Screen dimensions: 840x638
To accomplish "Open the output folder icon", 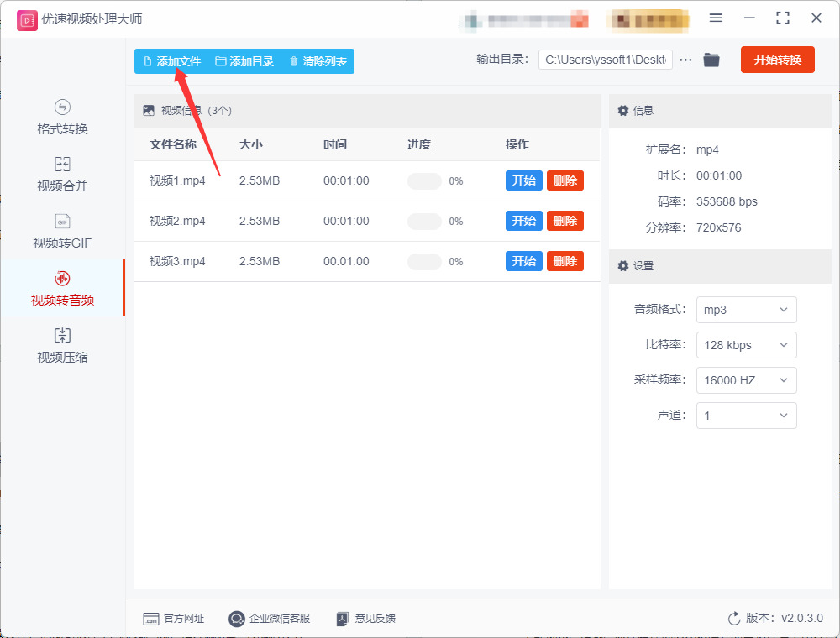I will click(x=711, y=60).
